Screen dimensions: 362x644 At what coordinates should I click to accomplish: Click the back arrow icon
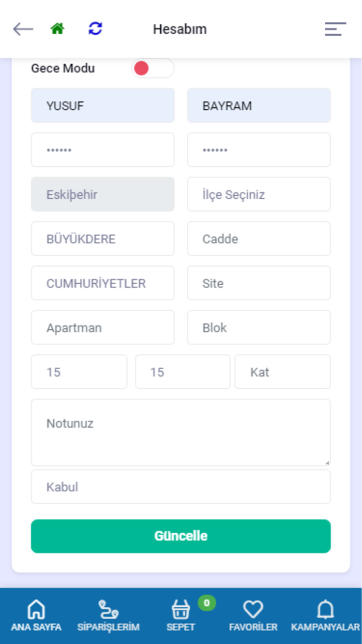23,29
